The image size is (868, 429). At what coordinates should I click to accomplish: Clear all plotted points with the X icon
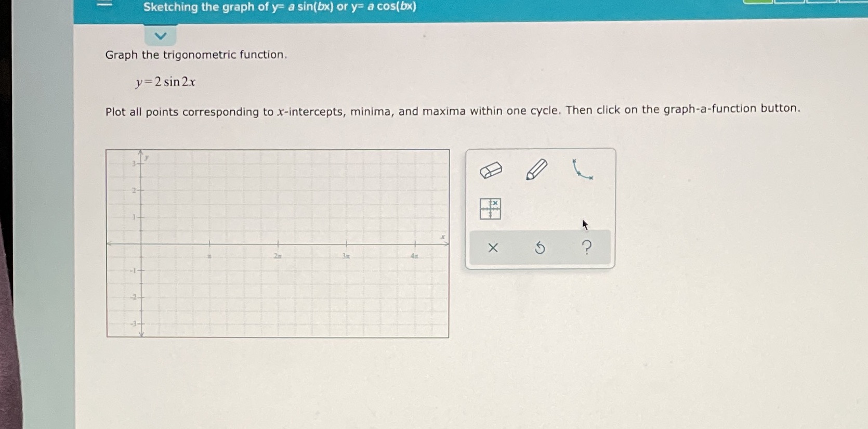pos(492,248)
